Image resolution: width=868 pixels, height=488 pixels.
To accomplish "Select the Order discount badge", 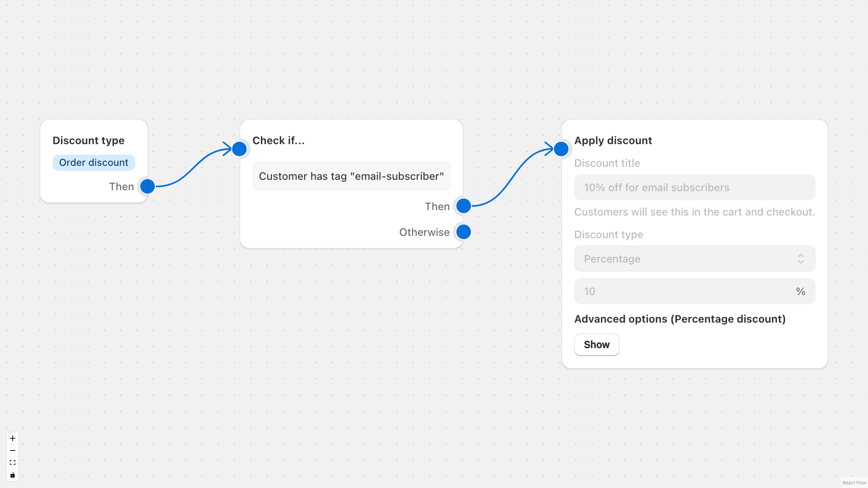I will point(94,162).
